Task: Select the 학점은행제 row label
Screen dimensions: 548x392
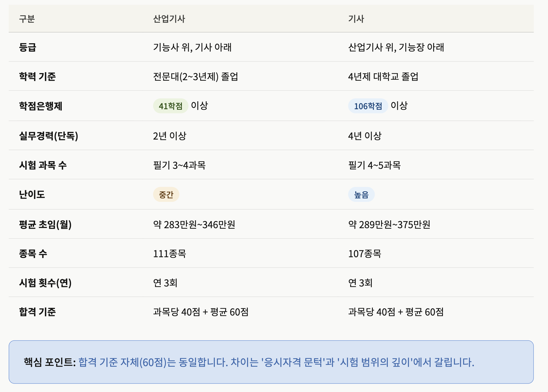Action: (x=41, y=106)
